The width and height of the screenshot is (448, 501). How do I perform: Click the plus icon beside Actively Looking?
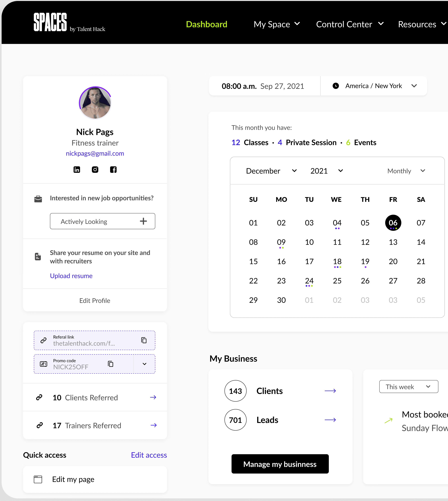coord(143,221)
